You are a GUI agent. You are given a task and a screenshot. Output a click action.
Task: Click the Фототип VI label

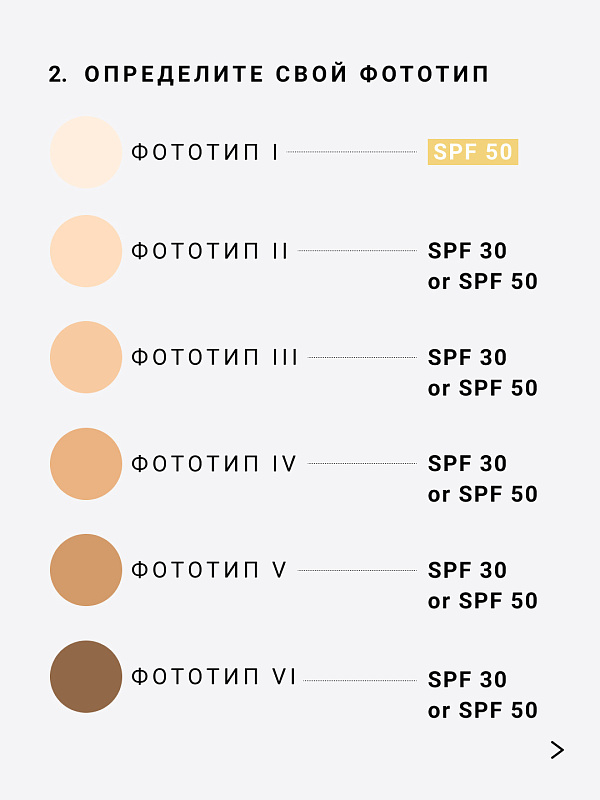[215, 677]
